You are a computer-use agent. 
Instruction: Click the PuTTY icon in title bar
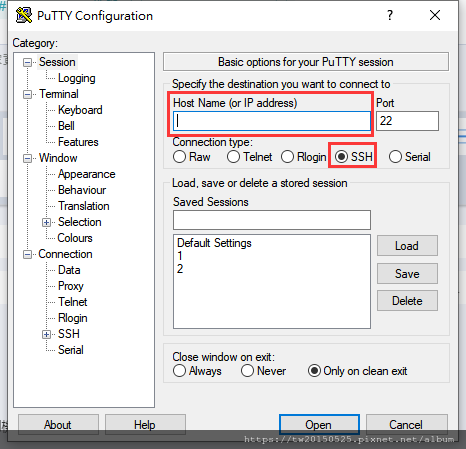pyautogui.click(x=24, y=15)
